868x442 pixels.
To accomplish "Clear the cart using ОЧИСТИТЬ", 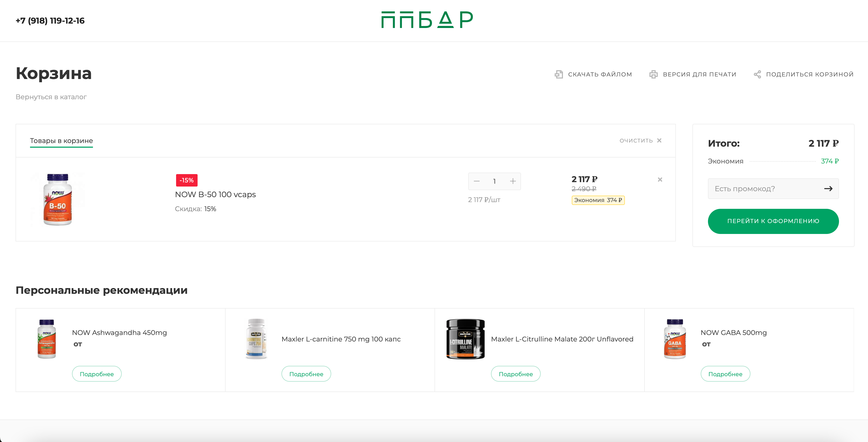I will [640, 140].
